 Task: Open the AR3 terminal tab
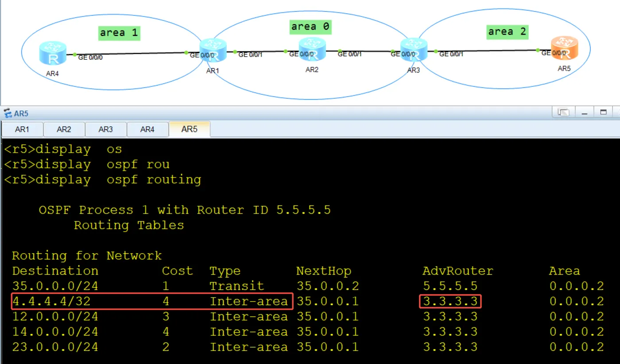(x=106, y=129)
